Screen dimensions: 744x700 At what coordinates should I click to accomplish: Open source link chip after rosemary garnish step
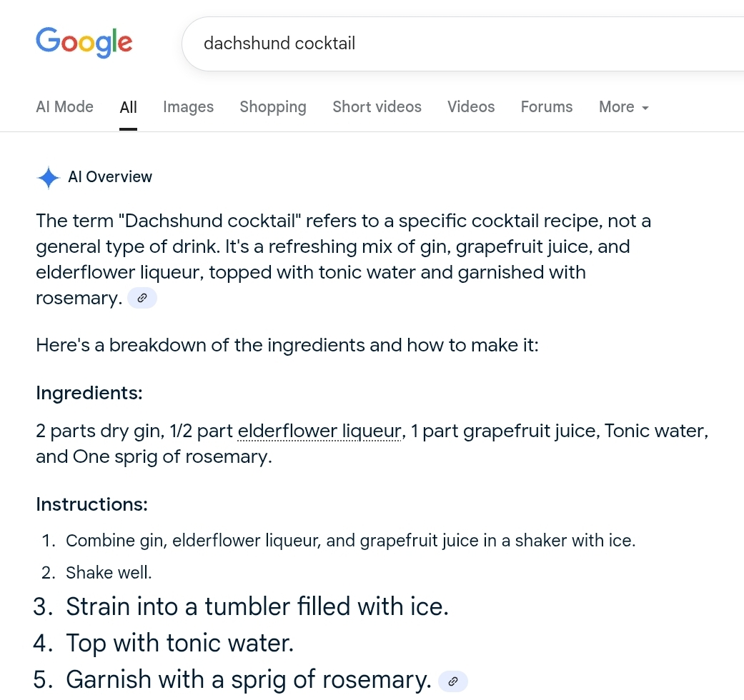coord(452,681)
